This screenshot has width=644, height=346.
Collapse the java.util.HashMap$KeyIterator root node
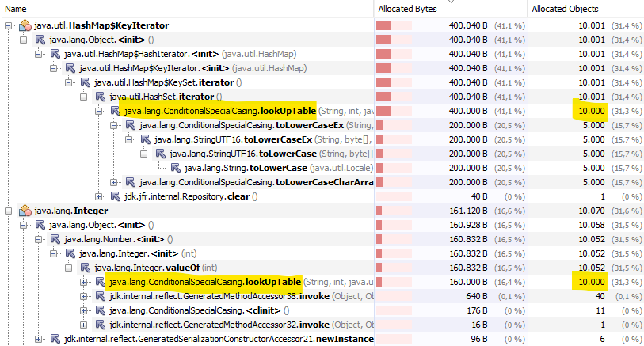8,26
